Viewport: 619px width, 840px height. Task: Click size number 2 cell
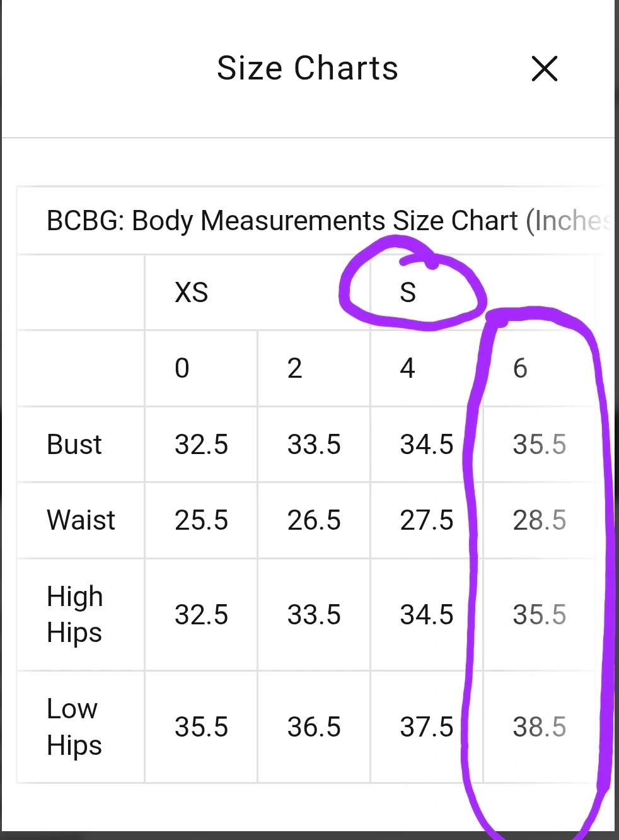[294, 368]
